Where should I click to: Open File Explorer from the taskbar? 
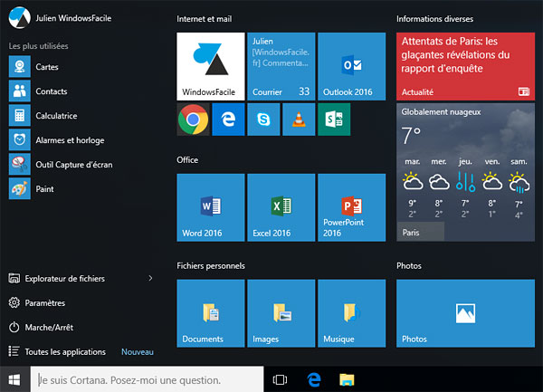click(347, 379)
